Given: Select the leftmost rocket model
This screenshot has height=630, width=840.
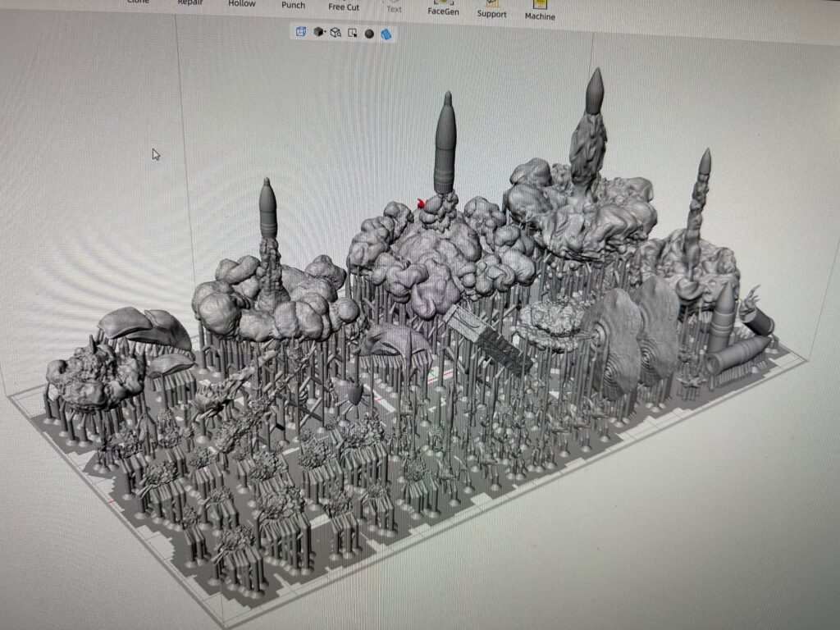Looking at the screenshot, I should click(267, 211).
